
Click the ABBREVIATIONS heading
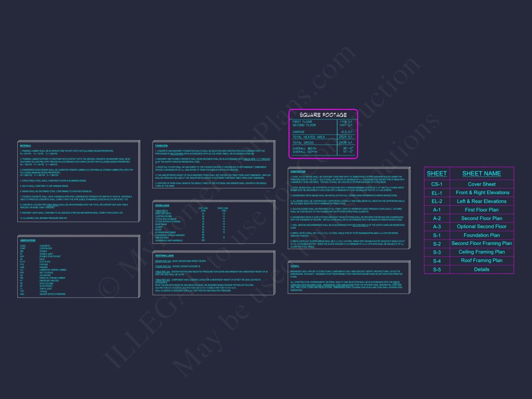28,240
